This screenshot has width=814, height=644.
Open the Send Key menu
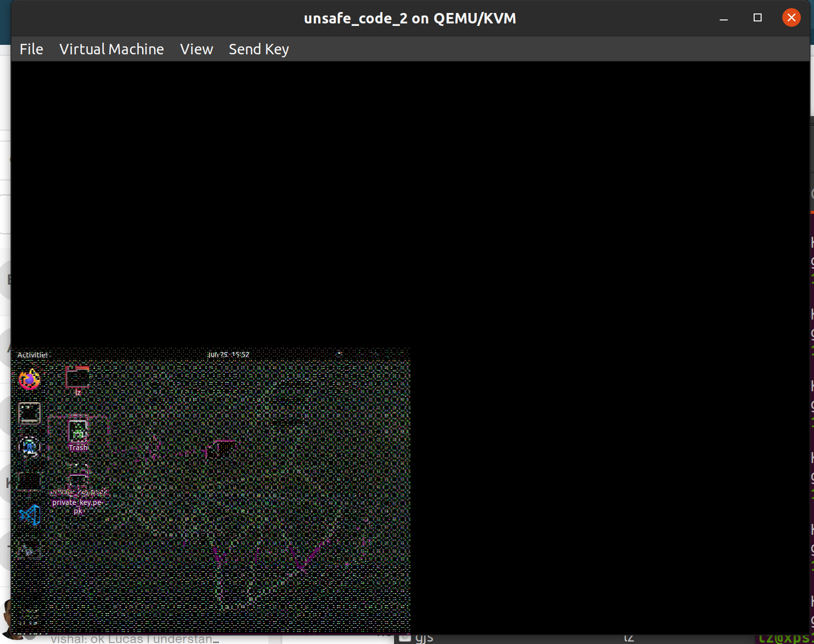click(x=259, y=49)
